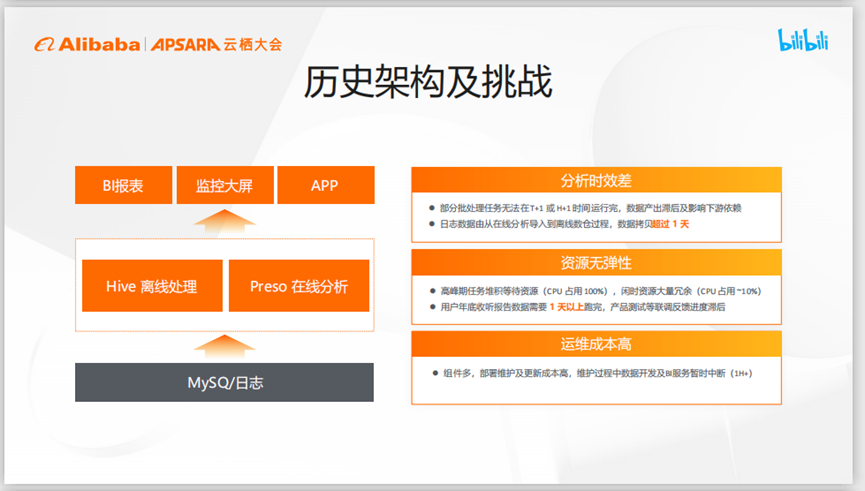
Task: Click the upward arrow below 监控大屏
Action: 225,222
